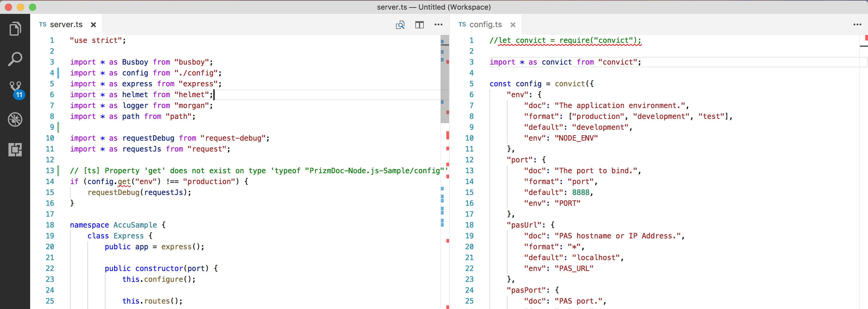Open the Explorer view in activity bar
Image resolution: width=868 pixels, height=309 pixels.
15,29
